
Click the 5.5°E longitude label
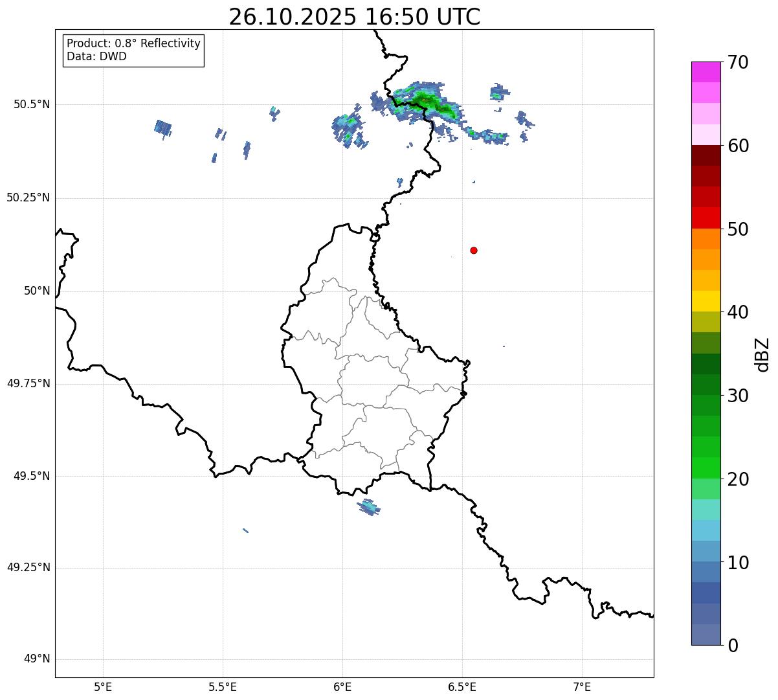(223, 687)
